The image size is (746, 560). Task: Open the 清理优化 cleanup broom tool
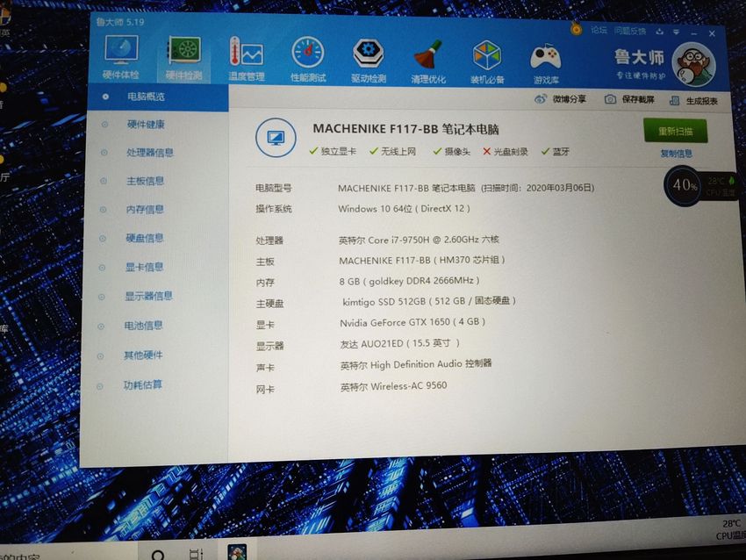(x=428, y=62)
